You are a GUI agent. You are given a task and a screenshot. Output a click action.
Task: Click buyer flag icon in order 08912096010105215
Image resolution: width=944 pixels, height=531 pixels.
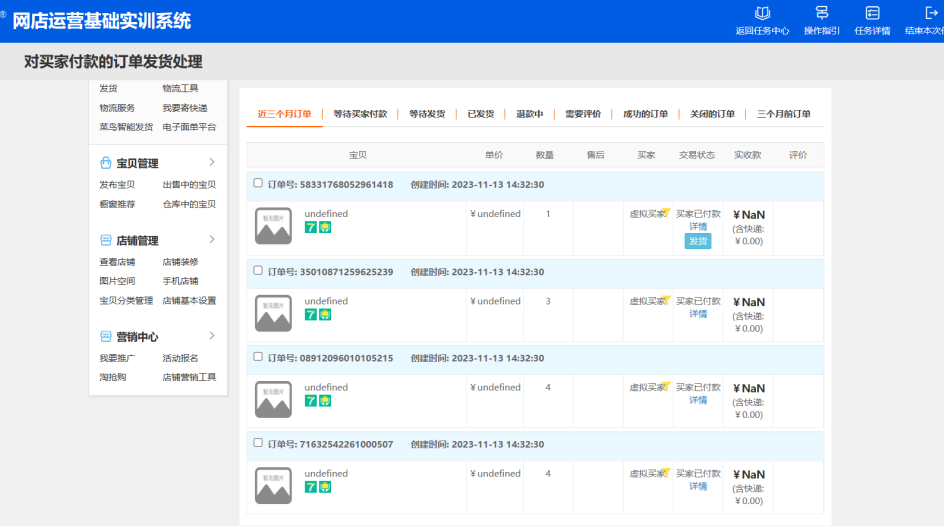click(x=666, y=385)
